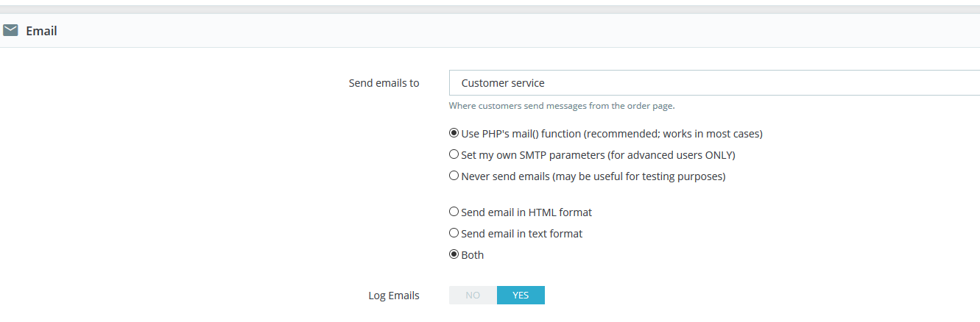Choose the Send email in text format radio circle
The width and height of the screenshot is (980, 322).
pyautogui.click(x=454, y=234)
